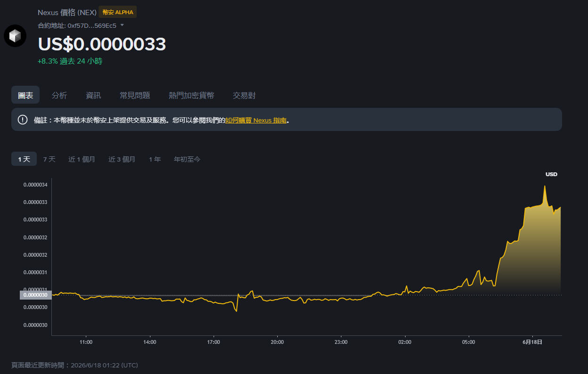
Task: Click the 20:00 x-axis label
Action: coord(277,342)
